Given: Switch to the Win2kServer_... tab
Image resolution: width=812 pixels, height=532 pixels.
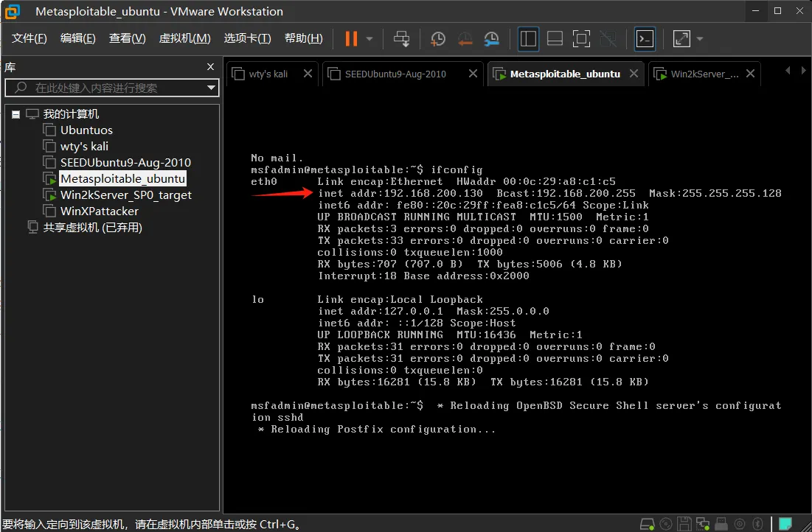Looking at the screenshot, I should (705, 74).
